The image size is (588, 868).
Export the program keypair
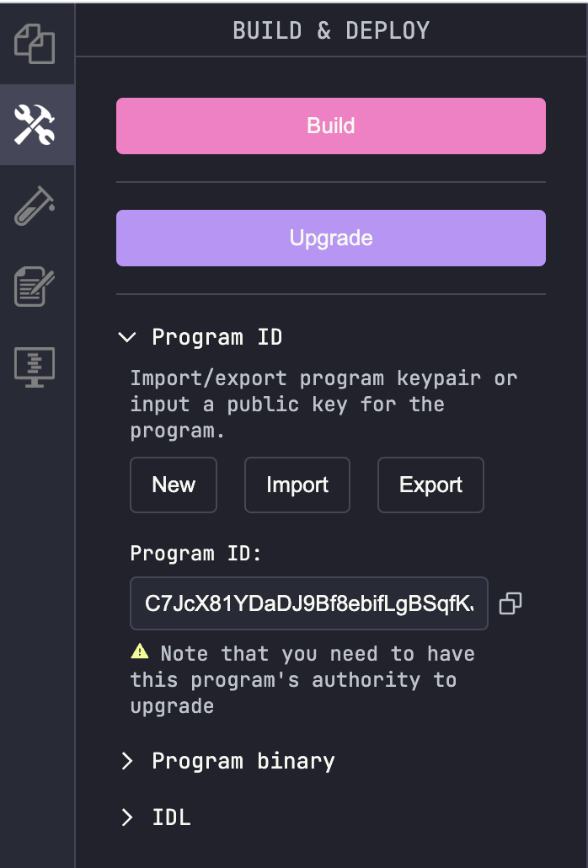click(430, 485)
